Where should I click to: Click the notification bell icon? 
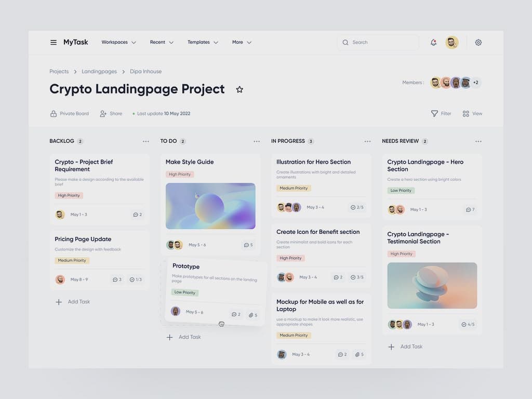pos(433,43)
